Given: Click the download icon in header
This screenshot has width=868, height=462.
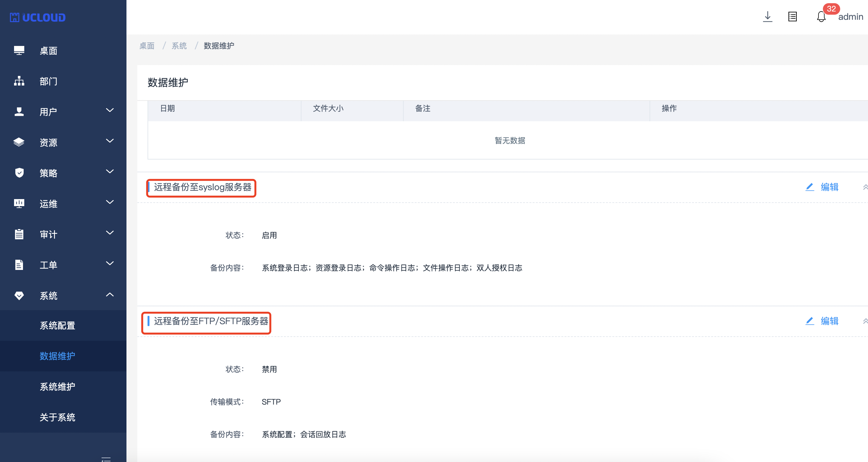Looking at the screenshot, I should 767,17.
